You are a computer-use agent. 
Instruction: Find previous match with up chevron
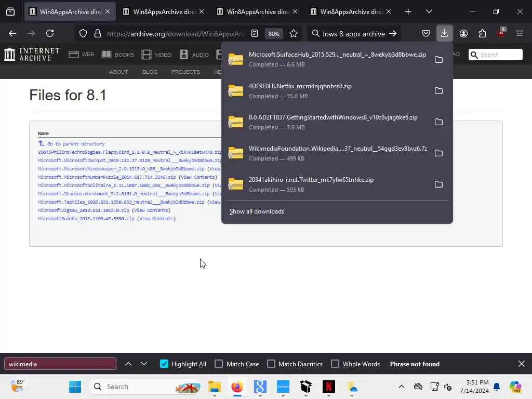[x=128, y=364]
